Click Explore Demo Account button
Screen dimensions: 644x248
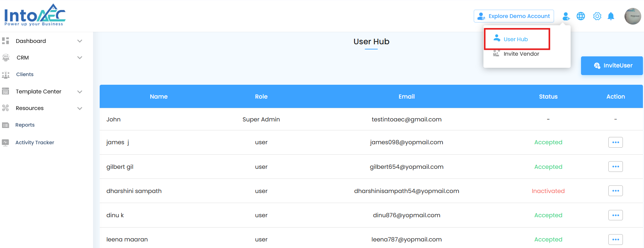pyautogui.click(x=514, y=16)
